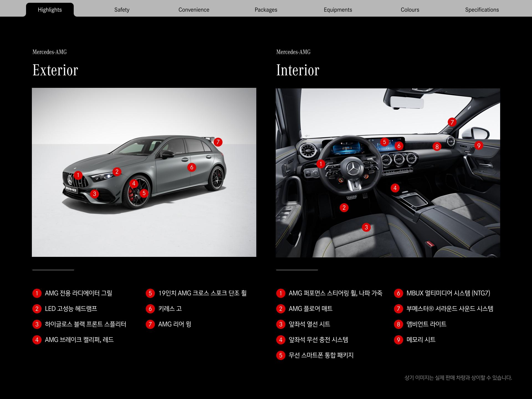Click legend badge 9 beside 메모리 시트

pyautogui.click(x=398, y=340)
